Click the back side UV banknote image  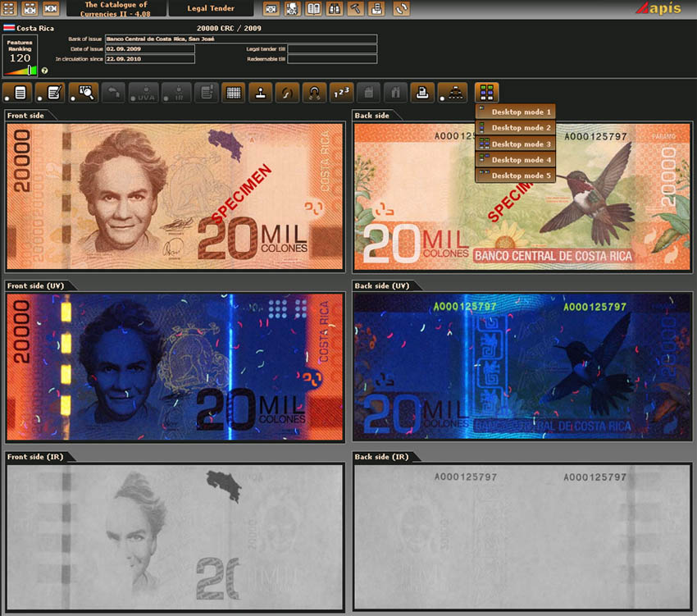pyautogui.click(x=522, y=367)
